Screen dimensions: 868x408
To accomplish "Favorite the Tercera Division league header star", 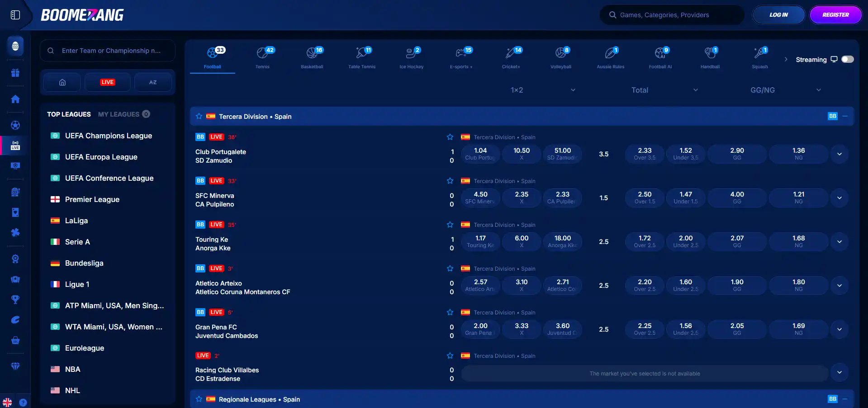I will pyautogui.click(x=199, y=116).
